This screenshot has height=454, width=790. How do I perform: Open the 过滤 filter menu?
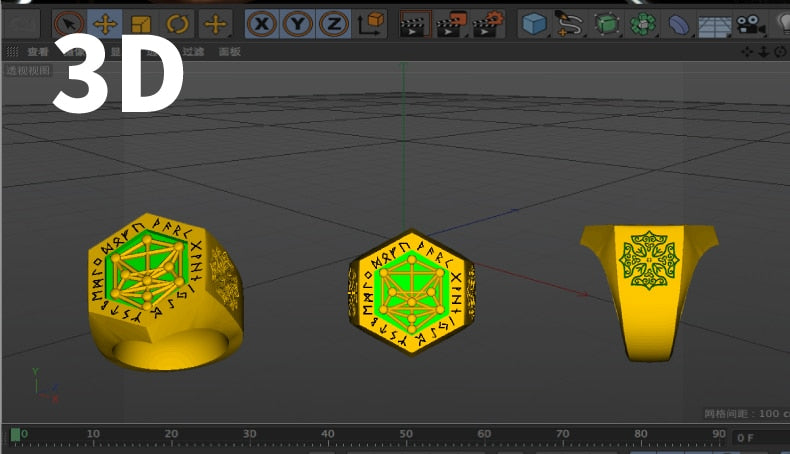tap(193, 52)
